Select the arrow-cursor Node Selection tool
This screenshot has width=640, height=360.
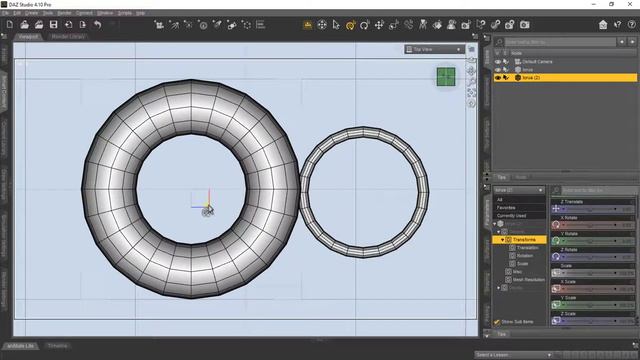pyautogui.click(x=336, y=25)
